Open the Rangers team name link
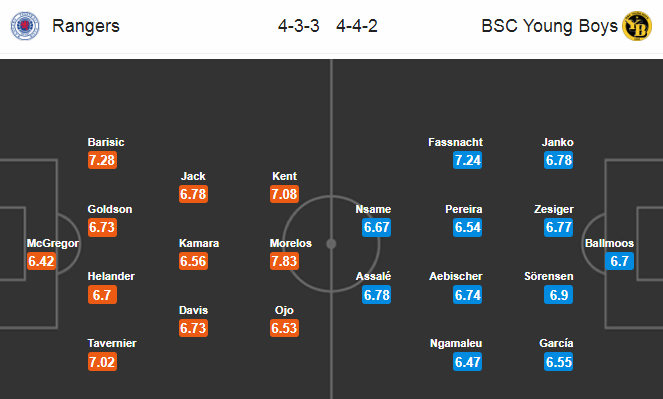The width and height of the screenshot is (663, 399). coord(86,26)
